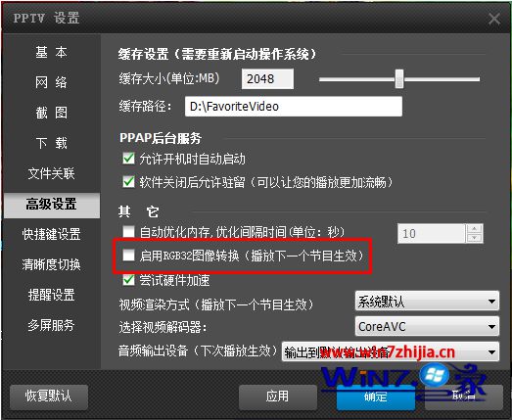Enable 允许开机时自动启动 checkbox
The height and width of the screenshot is (420, 512).
point(128,159)
